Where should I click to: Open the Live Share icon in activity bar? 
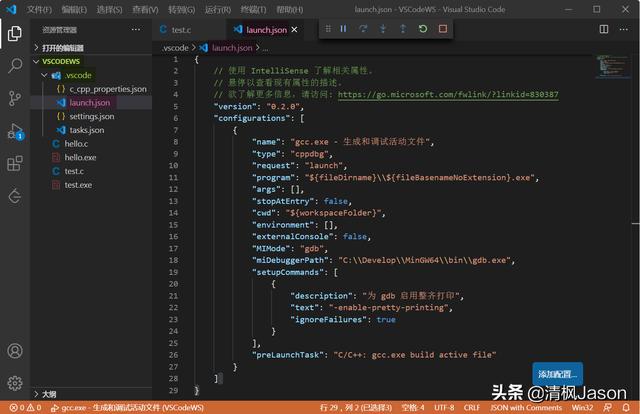click(x=15, y=196)
